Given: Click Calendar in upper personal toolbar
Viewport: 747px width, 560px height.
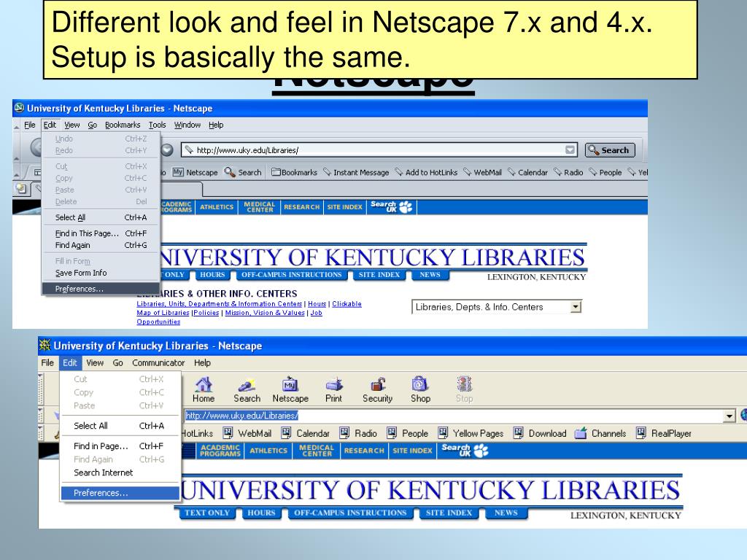Looking at the screenshot, I should coord(528,172).
